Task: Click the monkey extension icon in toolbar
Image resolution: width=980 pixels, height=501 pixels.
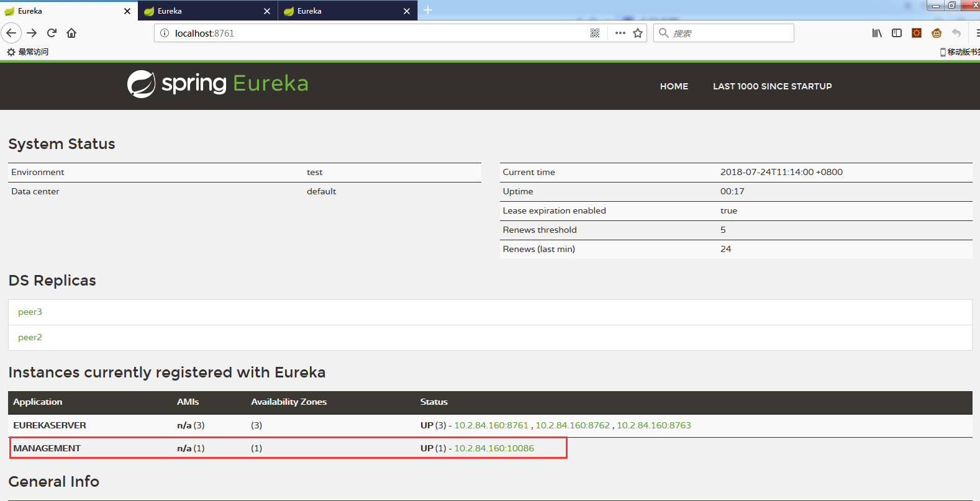Action: click(x=937, y=33)
